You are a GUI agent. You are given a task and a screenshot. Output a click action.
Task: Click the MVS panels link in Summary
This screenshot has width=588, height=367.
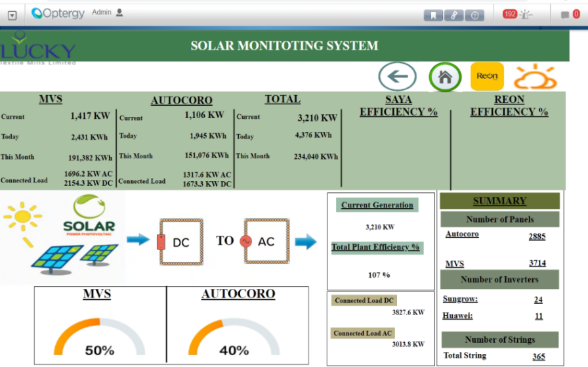455,263
